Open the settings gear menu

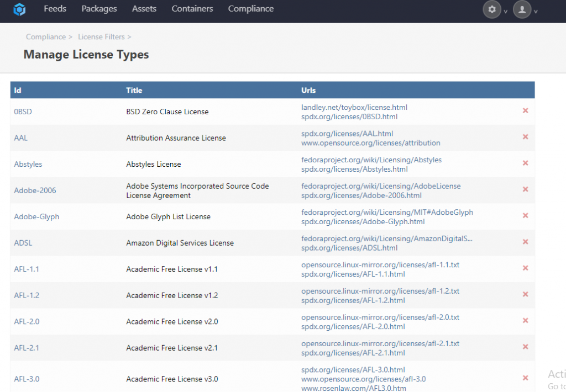[492, 9]
